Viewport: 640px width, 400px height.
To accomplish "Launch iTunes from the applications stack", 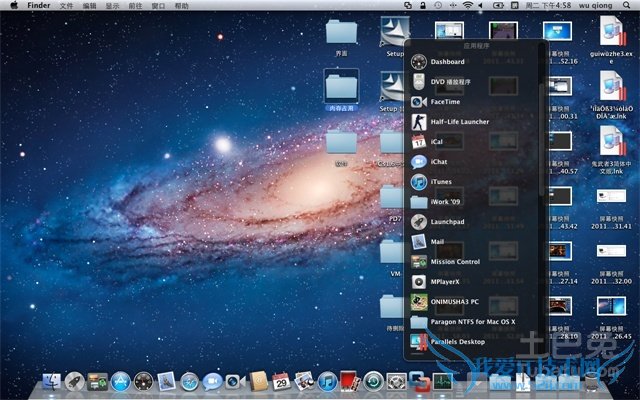I will tap(441, 182).
